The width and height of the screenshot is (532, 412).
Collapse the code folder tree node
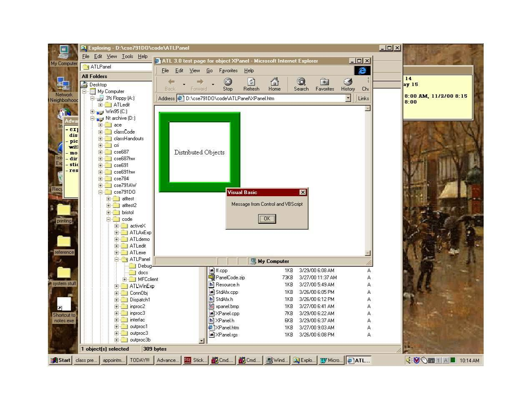108,219
